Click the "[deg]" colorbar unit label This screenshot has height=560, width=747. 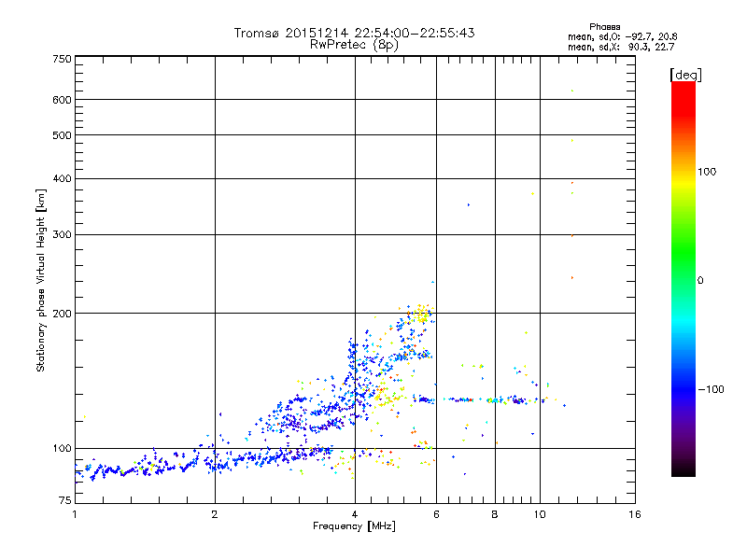(x=685, y=75)
